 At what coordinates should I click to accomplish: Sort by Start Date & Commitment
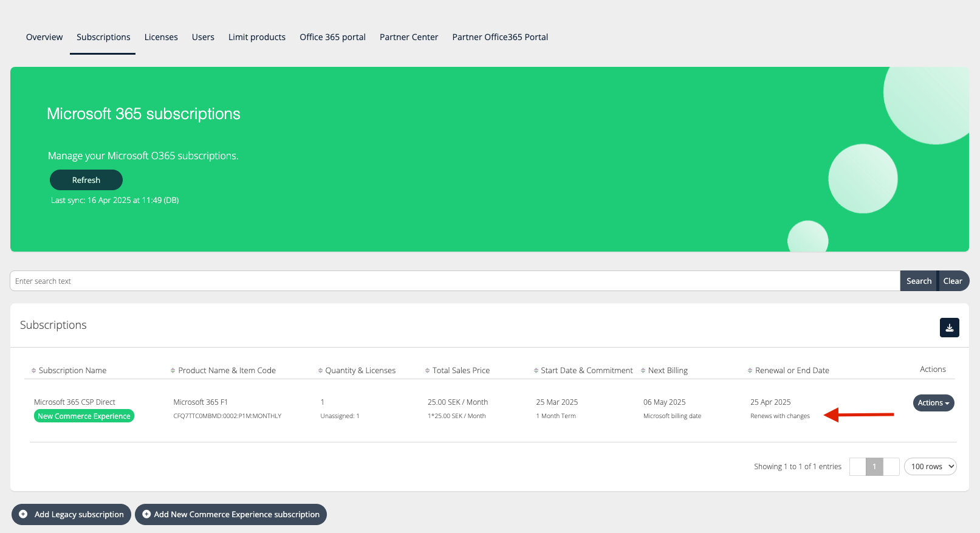pyautogui.click(x=586, y=371)
